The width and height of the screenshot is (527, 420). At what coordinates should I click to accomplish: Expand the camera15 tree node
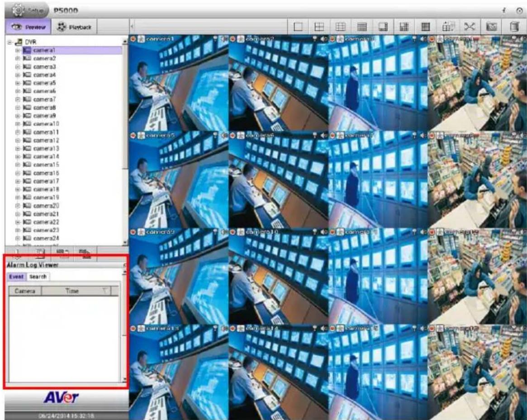tap(18, 165)
